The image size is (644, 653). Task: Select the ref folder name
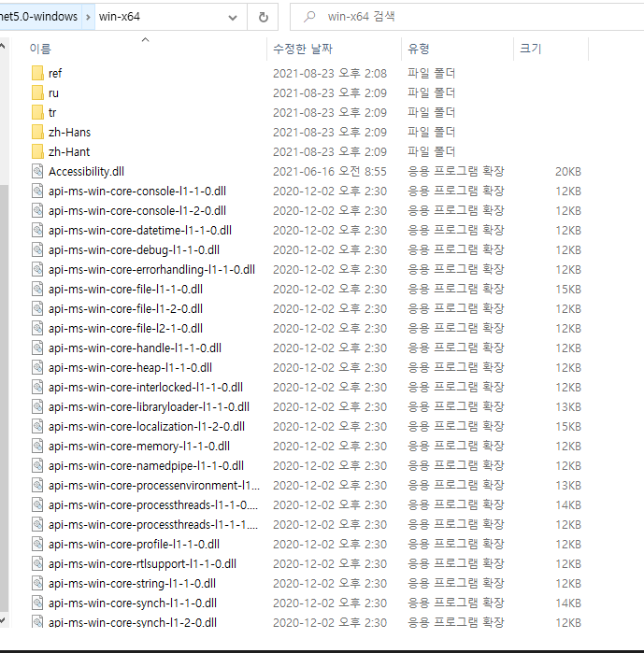click(x=55, y=73)
